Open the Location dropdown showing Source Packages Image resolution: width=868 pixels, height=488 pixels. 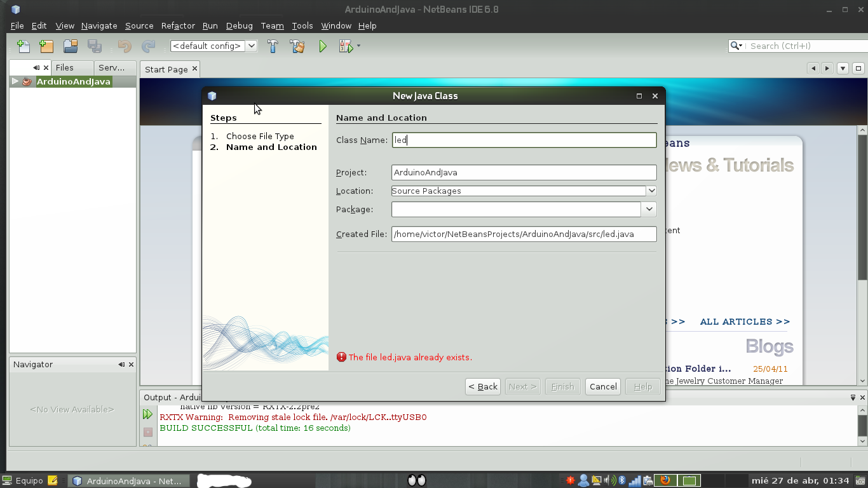(x=651, y=191)
